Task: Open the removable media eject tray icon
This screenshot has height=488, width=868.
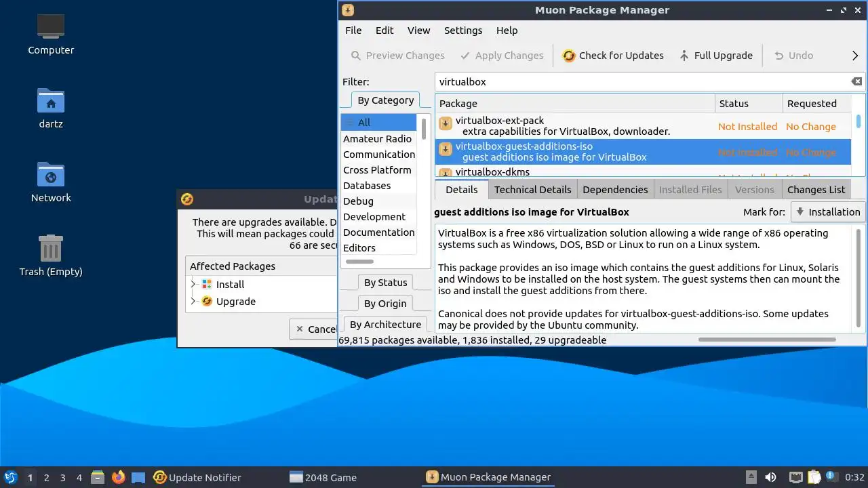Action: point(751,477)
